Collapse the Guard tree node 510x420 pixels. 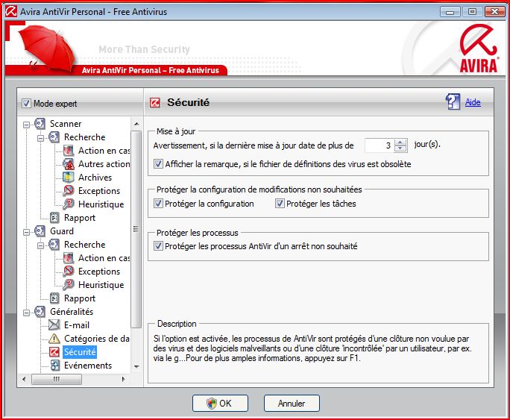click(x=26, y=232)
